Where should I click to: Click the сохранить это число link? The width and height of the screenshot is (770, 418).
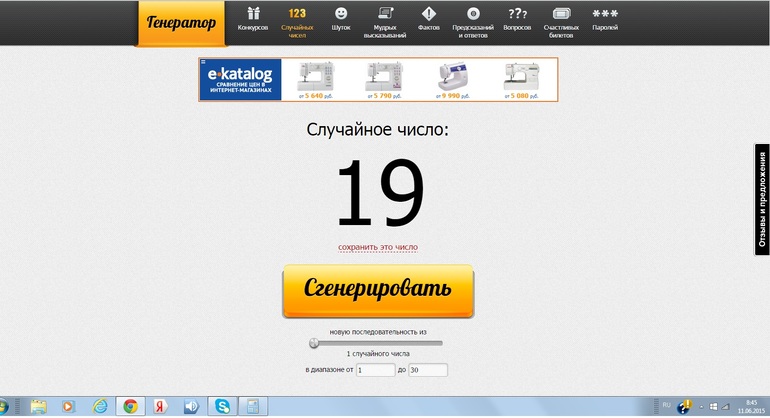pos(377,247)
